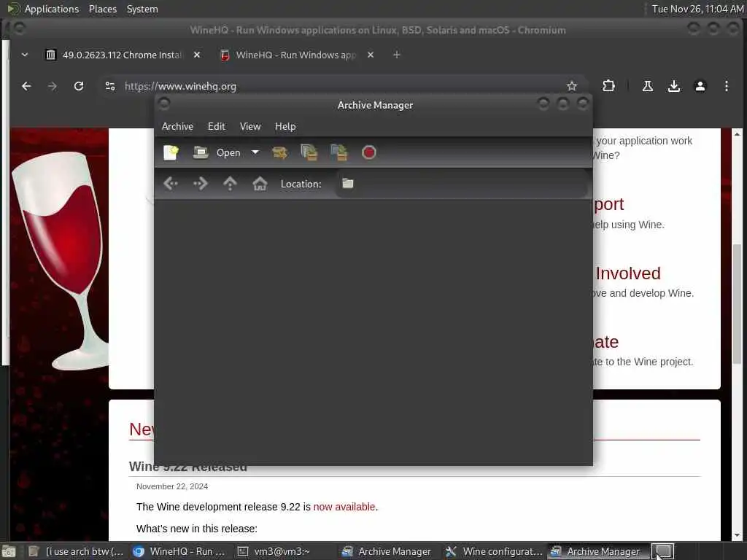
Task: Switch to WineHQ browser tab
Action: 288,55
